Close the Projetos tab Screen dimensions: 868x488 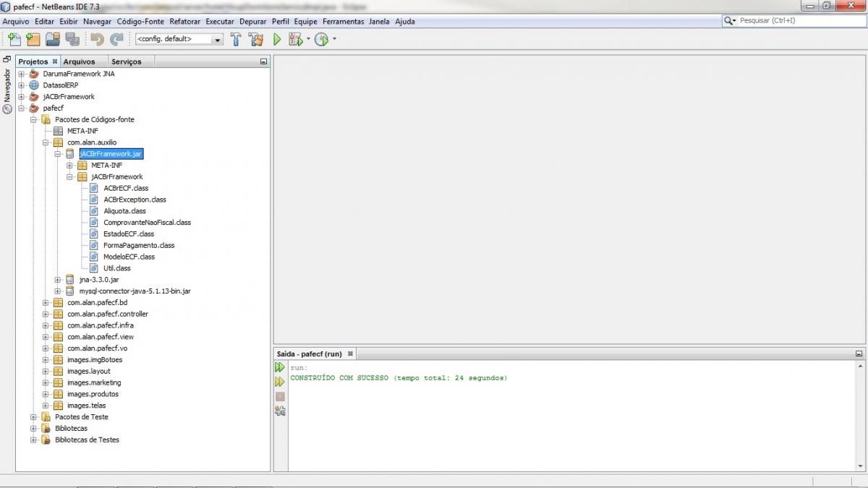[55, 61]
